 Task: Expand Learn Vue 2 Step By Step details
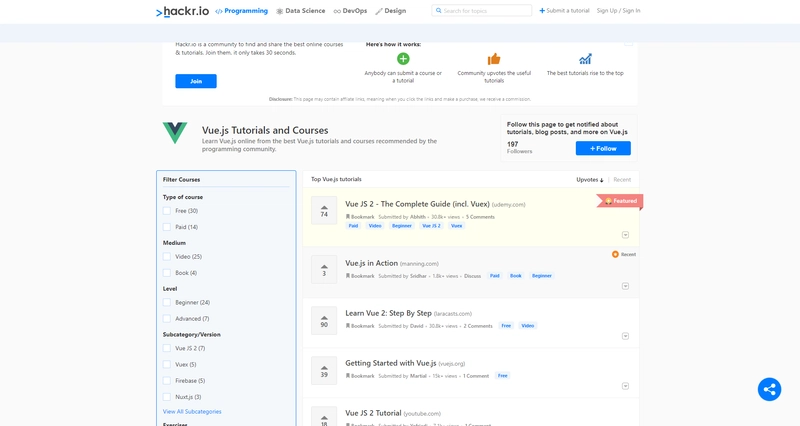(626, 336)
